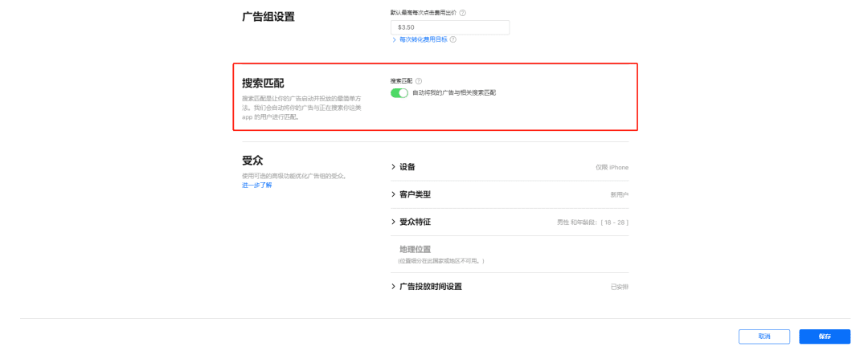Click the $3.50 bid input field
The width and height of the screenshot is (868, 355).
tap(450, 27)
